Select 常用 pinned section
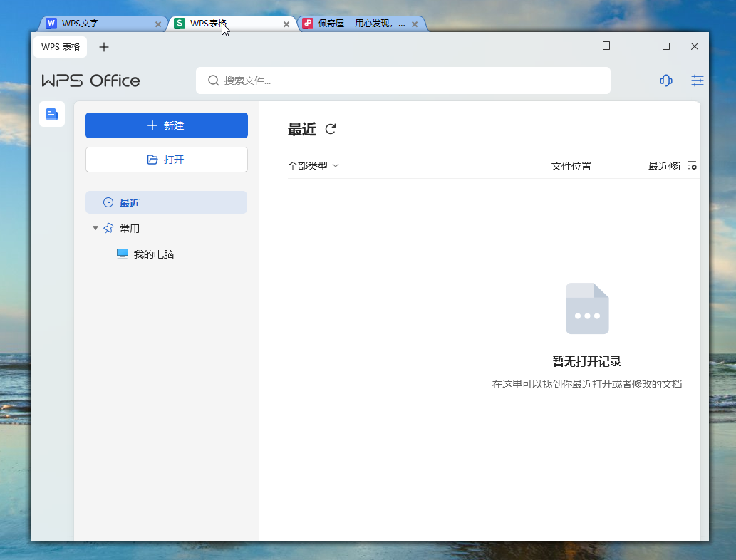736x560 pixels. click(x=130, y=229)
